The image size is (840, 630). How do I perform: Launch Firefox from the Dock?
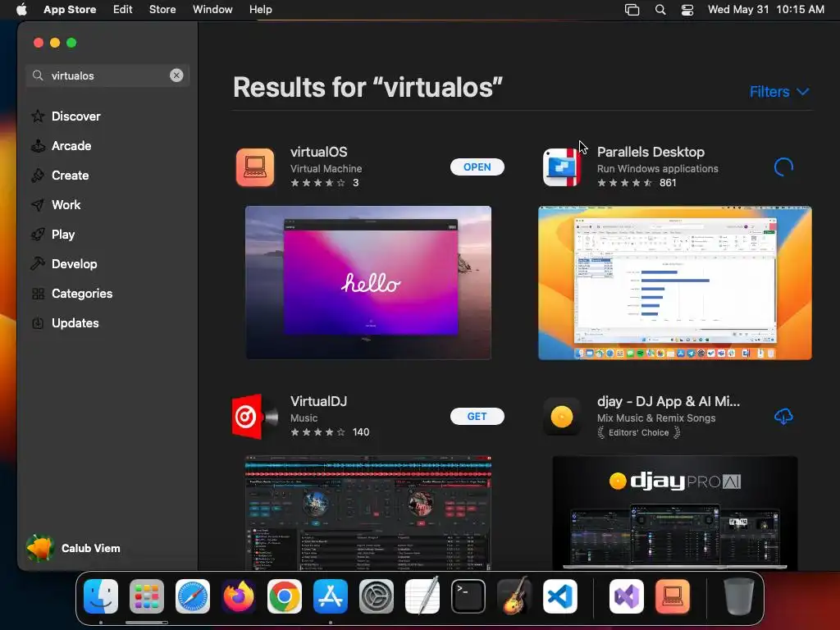point(239,596)
